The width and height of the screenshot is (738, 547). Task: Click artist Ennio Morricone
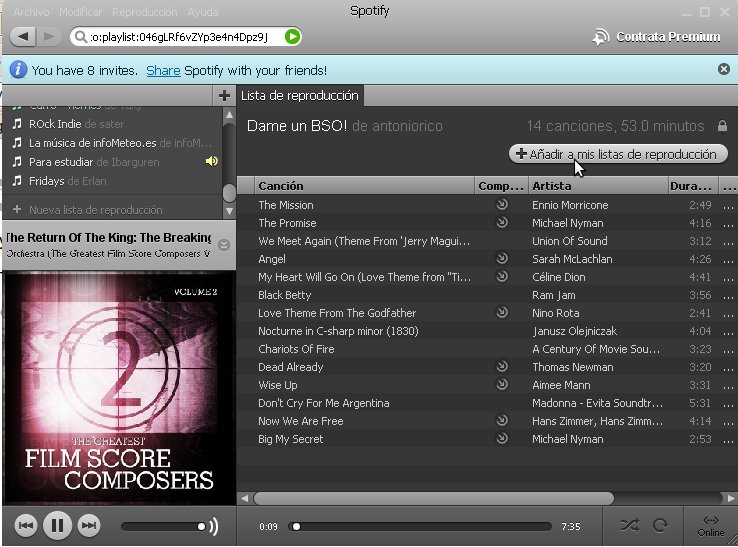[x=570, y=205]
